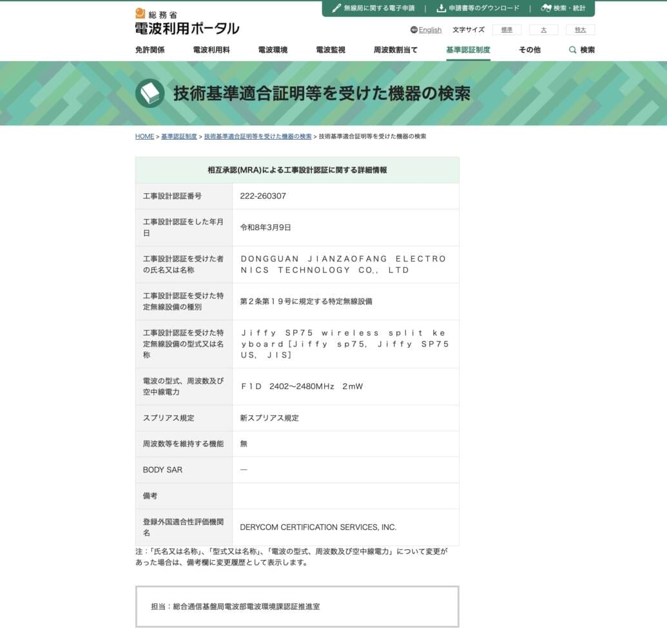Go to 技術基準適合証明等を受けた機器の検索 breadcrumb link
The height and width of the screenshot is (644, 667).
click(258, 137)
